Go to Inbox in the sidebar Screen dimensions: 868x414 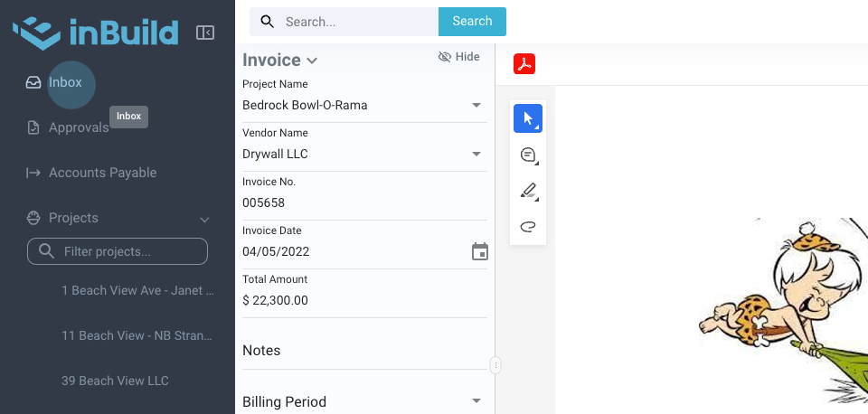click(x=65, y=82)
